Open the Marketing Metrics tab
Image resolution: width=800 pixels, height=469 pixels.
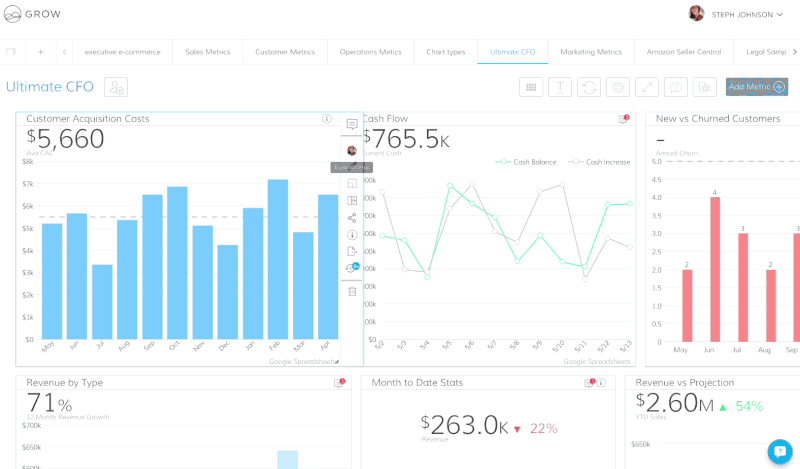[x=590, y=51]
